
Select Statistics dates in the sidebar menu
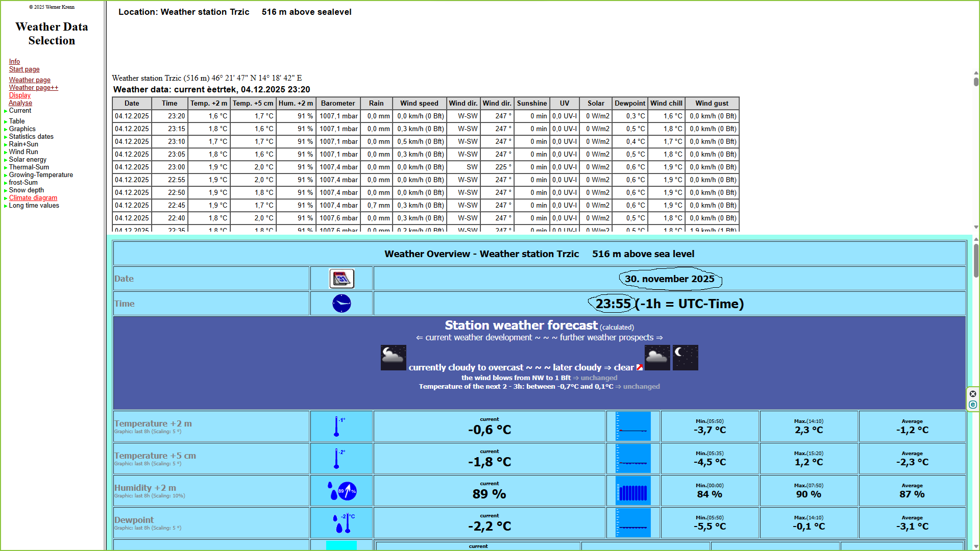pos(31,137)
